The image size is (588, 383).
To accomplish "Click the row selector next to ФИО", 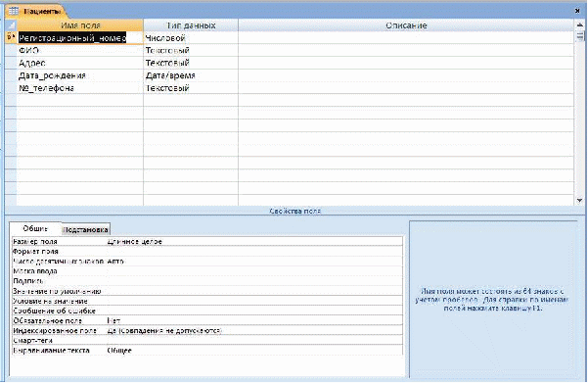I will point(11,50).
